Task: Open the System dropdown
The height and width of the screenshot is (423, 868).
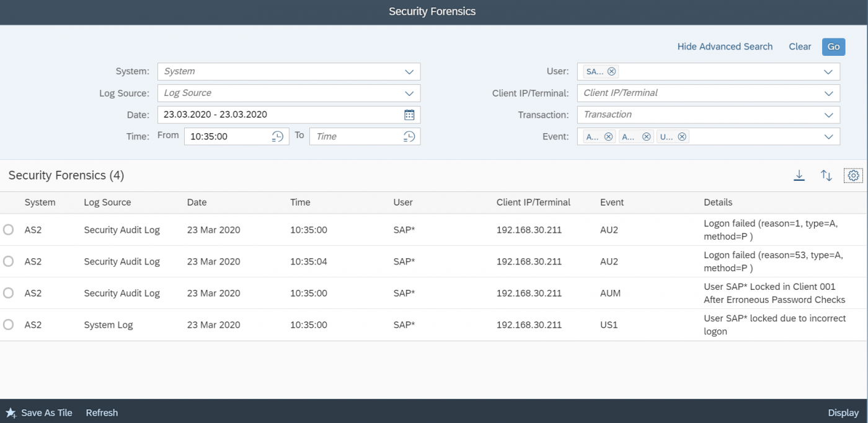Action: pos(409,71)
